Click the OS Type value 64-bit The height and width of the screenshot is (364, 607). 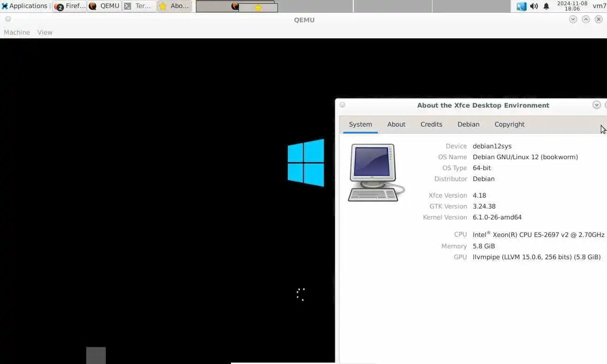pyautogui.click(x=482, y=168)
